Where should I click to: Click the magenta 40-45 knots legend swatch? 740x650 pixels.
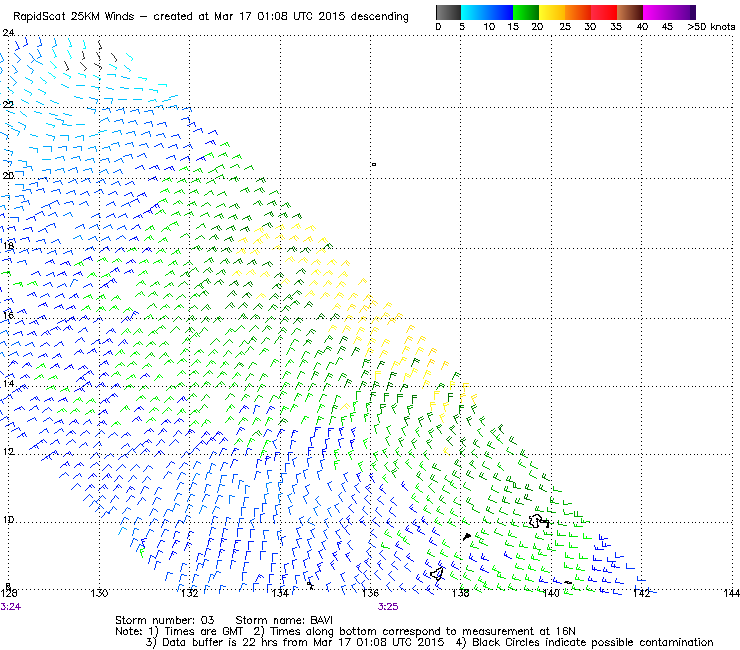656,12
